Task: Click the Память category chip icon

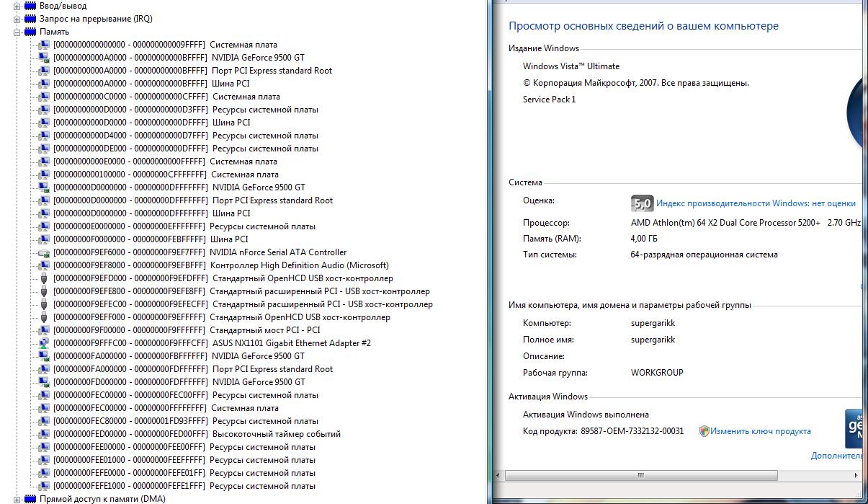Action: click(x=30, y=32)
